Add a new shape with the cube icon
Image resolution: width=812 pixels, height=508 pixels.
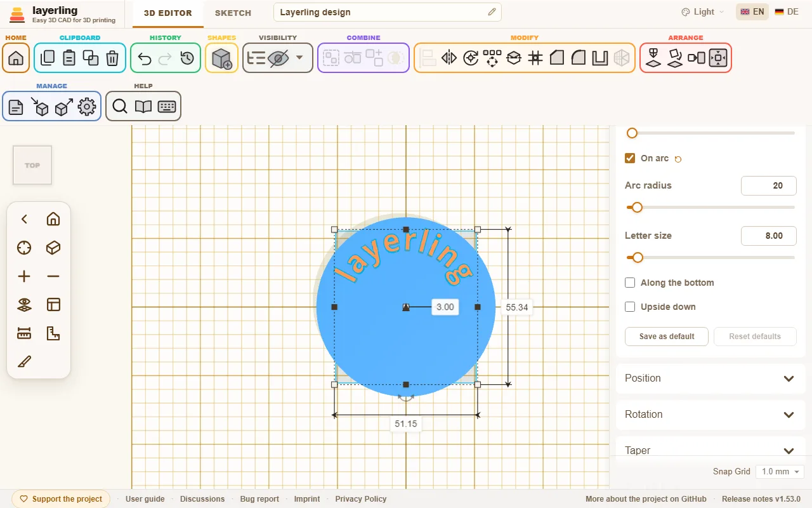coord(221,58)
